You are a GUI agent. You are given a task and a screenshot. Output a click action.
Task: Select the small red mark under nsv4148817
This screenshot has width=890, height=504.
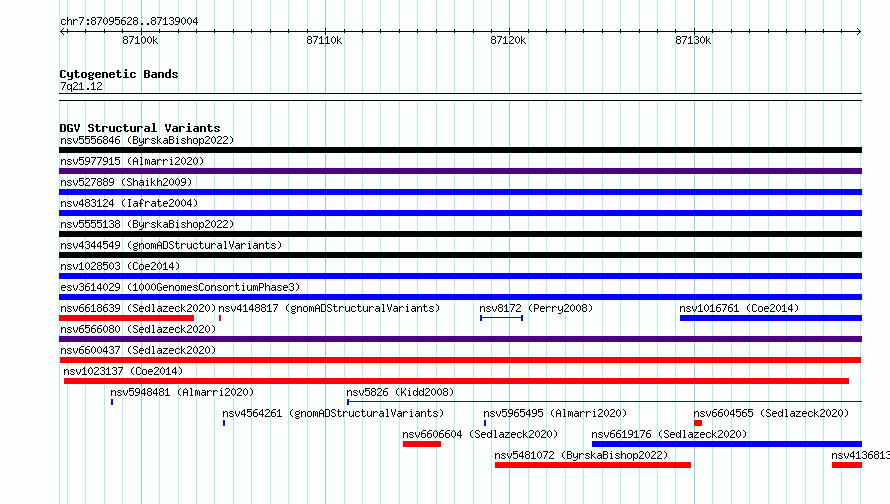pyautogui.click(x=220, y=318)
